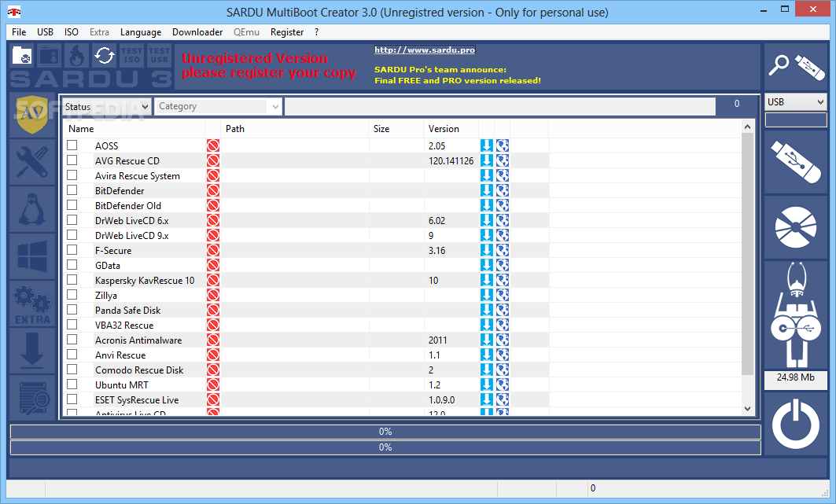Viewport: 836px width, 504px height.
Task: Tick the DrWeb LiveCD 6.x checkbox
Action: [72, 219]
